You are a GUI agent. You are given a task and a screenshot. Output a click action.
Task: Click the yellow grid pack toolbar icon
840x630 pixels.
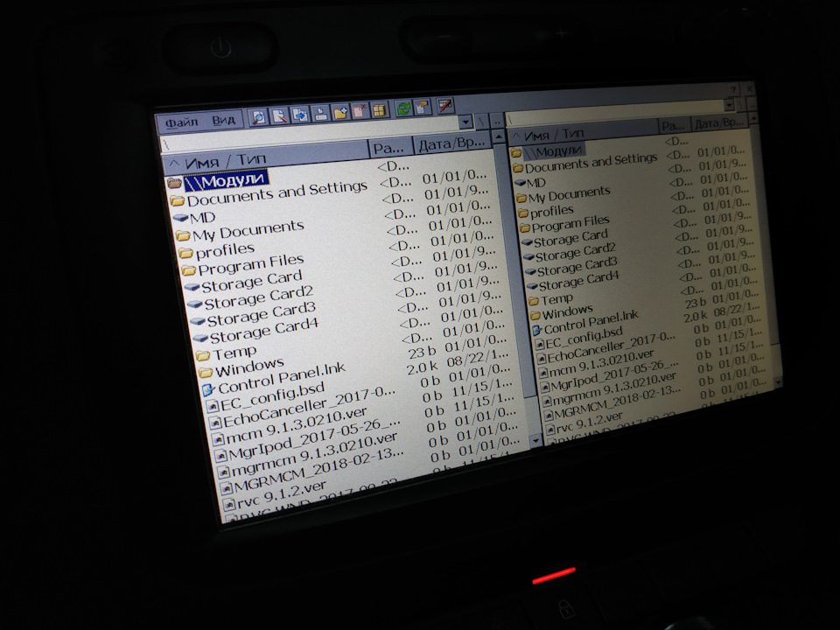[379, 110]
